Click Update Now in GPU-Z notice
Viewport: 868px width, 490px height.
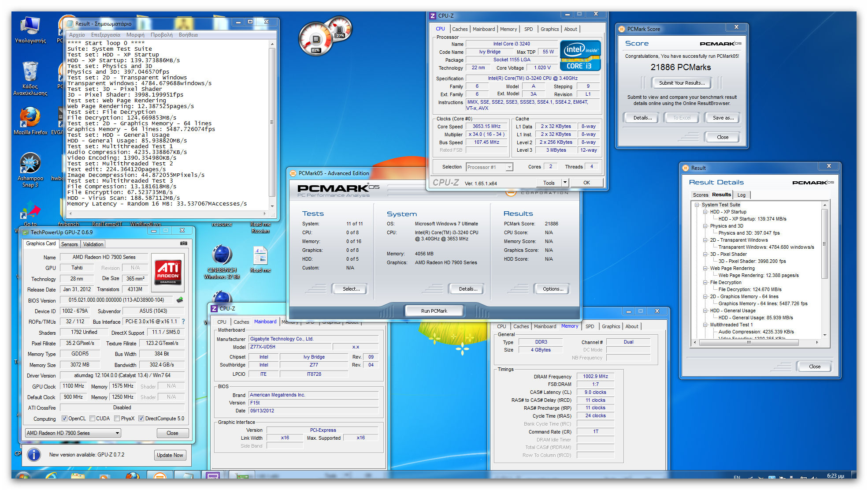(x=170, y=455)
